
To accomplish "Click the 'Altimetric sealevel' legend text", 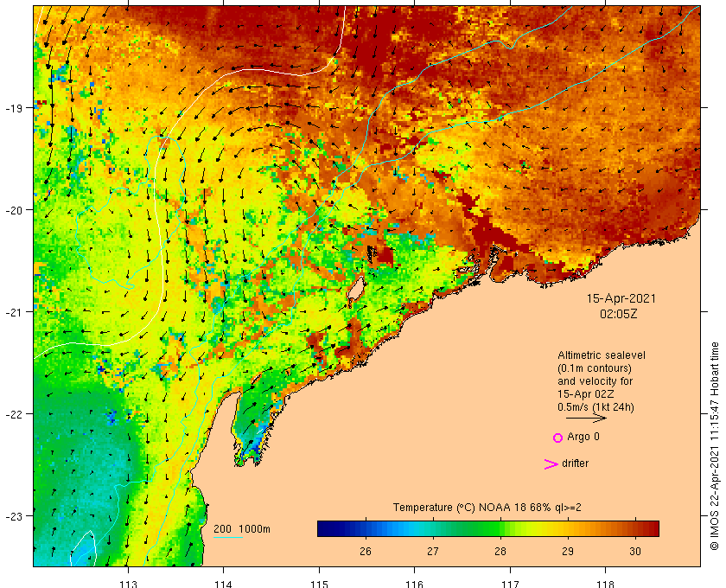I will (601, 355).
